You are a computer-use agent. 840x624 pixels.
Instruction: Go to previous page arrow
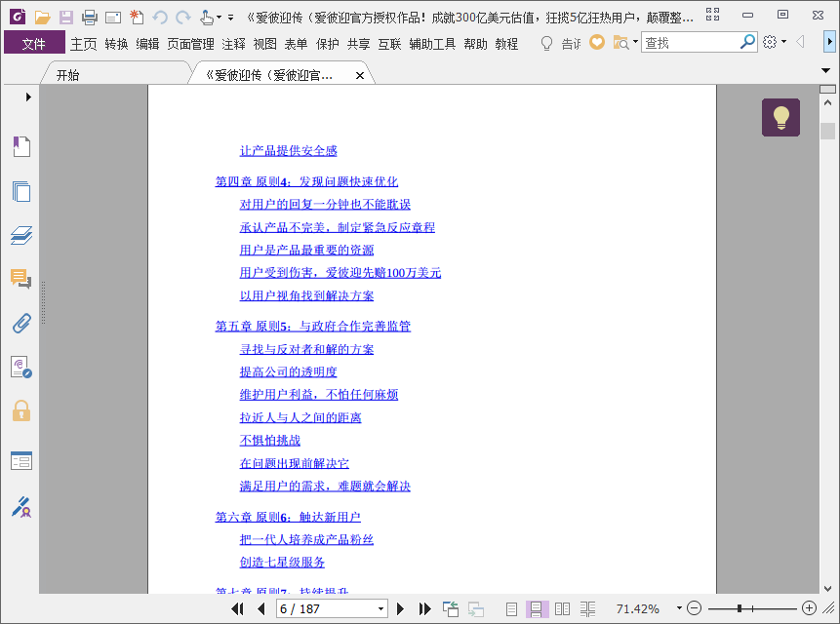pos(261,608)
